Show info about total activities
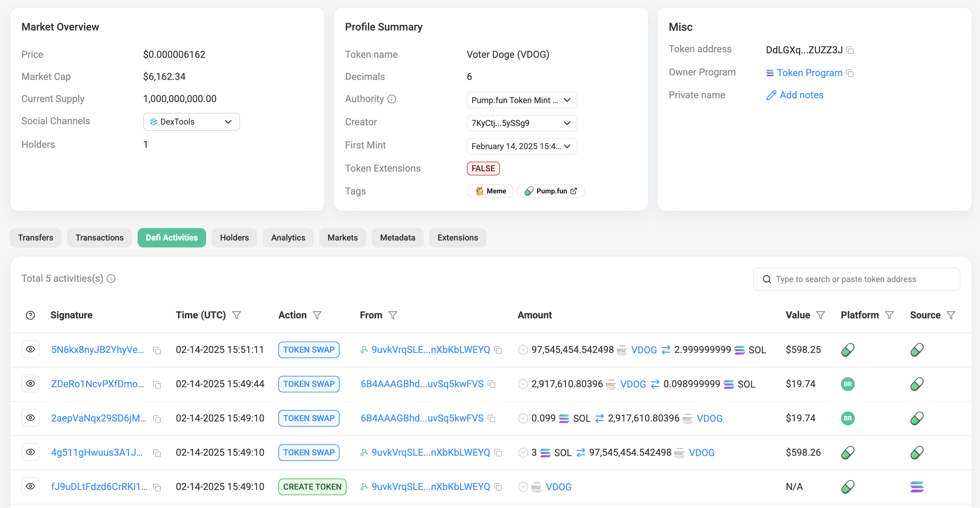 (111, 279)
